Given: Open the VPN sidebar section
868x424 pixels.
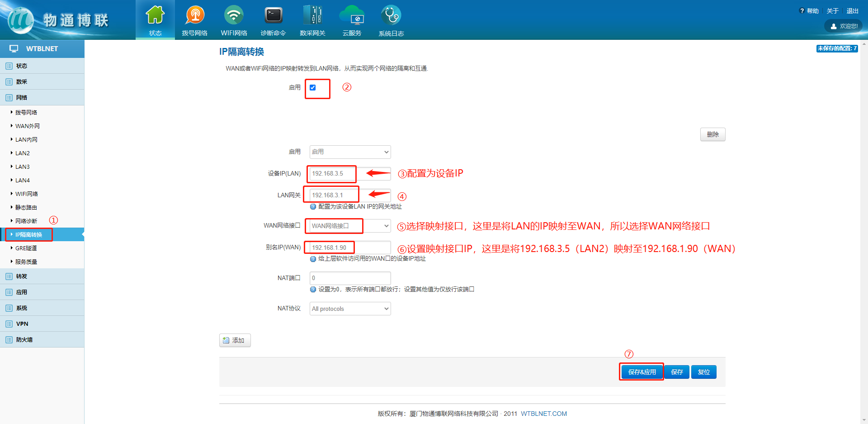Looking at the screenshot, I should (x=22, y=324).
